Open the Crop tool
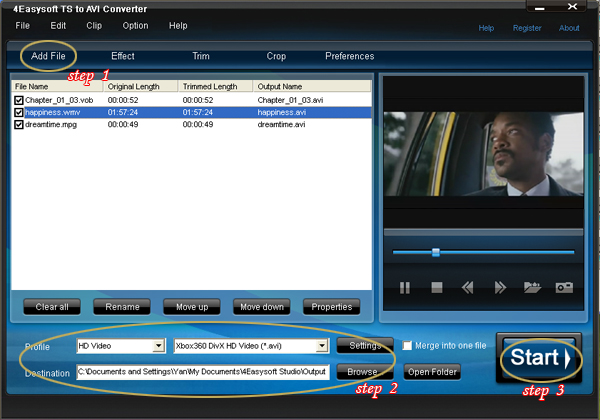 click(276, 56)
